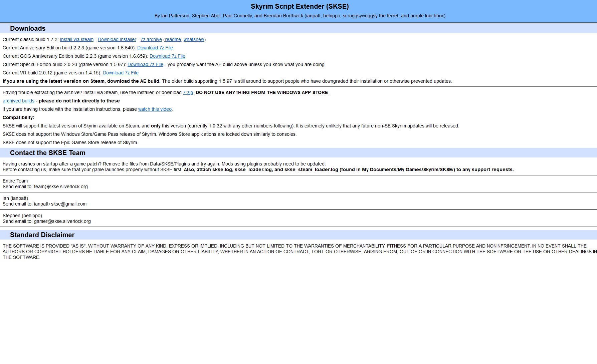The height and width of the screenshot is (364, 597).
Task: Click the bold 'Also, attach skse.log' support instruction
Action: (x=349, y=169)
